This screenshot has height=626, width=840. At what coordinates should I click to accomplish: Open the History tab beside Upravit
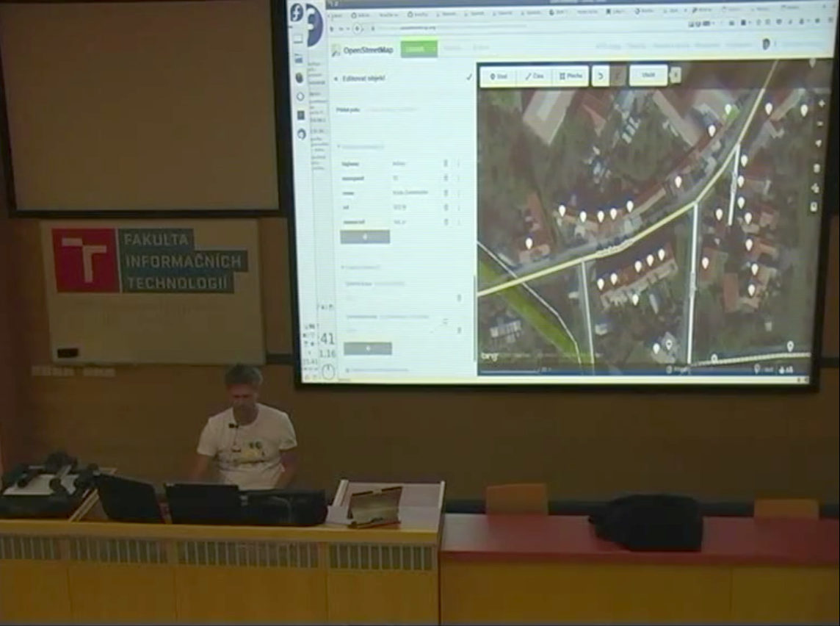[x=452, y=49]
